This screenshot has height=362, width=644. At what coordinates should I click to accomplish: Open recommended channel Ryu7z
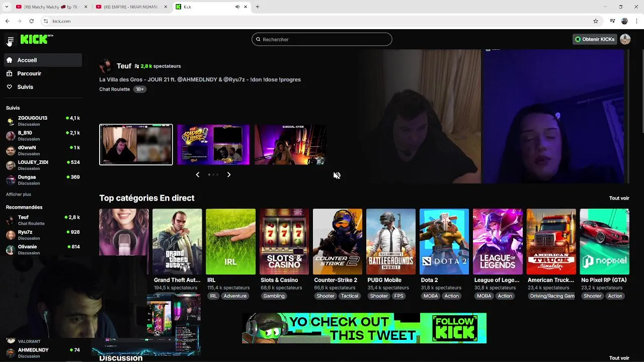point(43,235)
